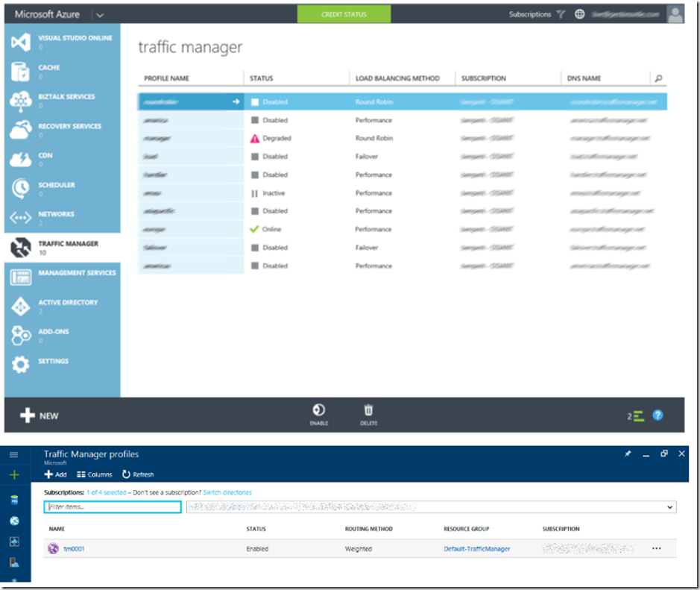Sort by the ROUTING METHOD column header
This screenshot has width=700, height=590.
pos(369,529)
